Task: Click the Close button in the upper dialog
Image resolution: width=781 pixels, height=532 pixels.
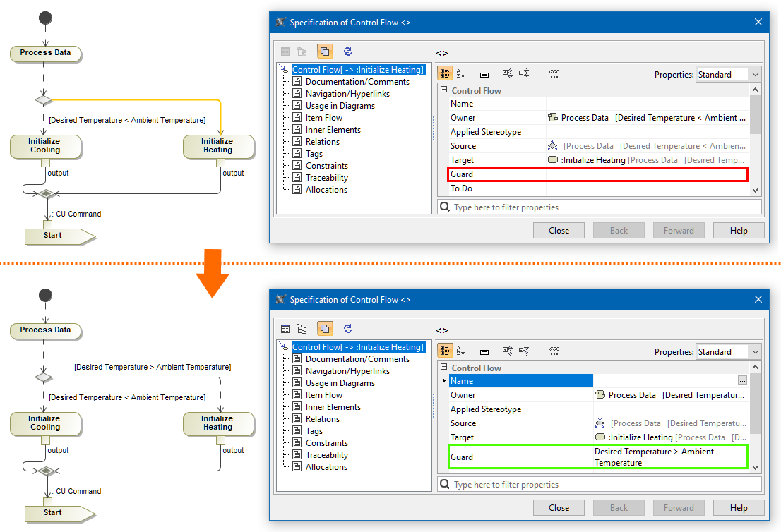Action: pos(559,231)
